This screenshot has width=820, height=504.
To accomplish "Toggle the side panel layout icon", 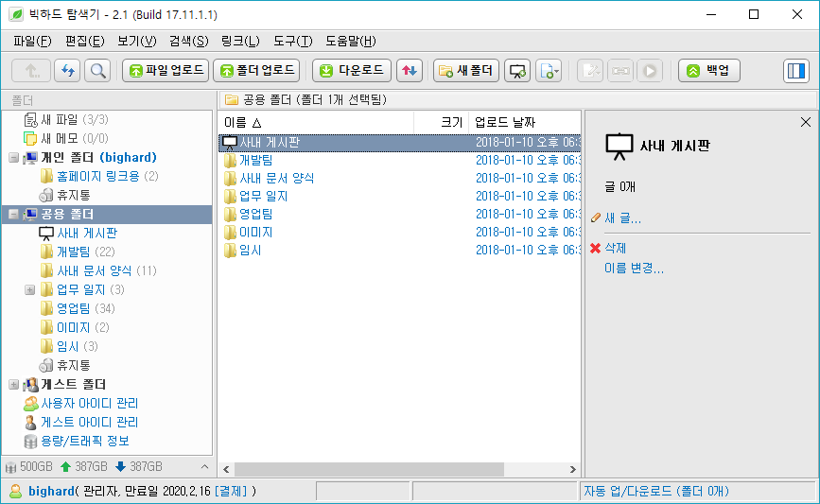I will (796, 71).
